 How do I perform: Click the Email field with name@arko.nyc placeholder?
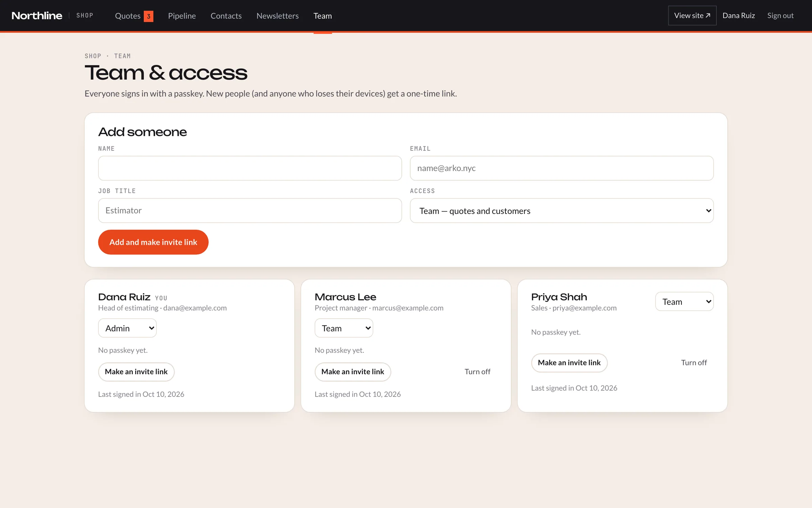click(x=562, y=168)
